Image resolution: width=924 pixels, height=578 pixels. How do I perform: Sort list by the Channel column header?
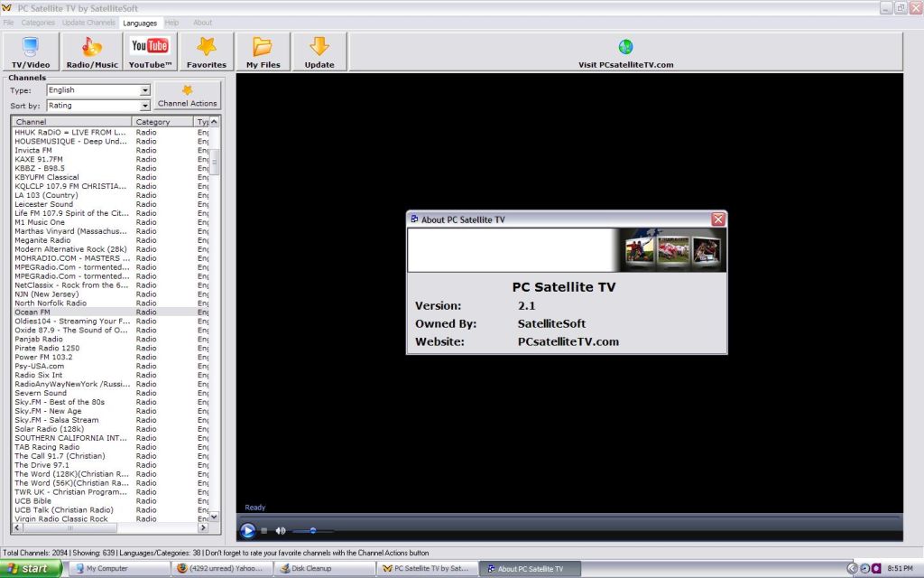(x=71, y=122)
